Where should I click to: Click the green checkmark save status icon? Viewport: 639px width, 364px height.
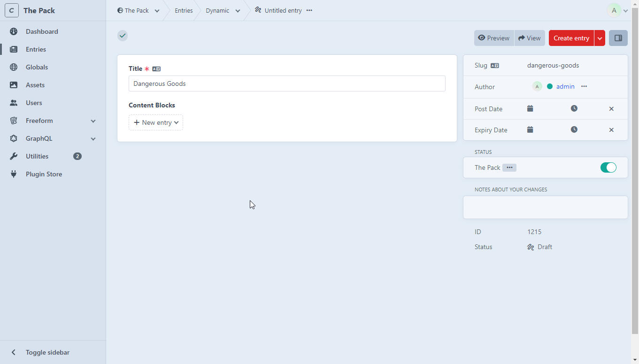pyautogui.click(x=123, y=36)
